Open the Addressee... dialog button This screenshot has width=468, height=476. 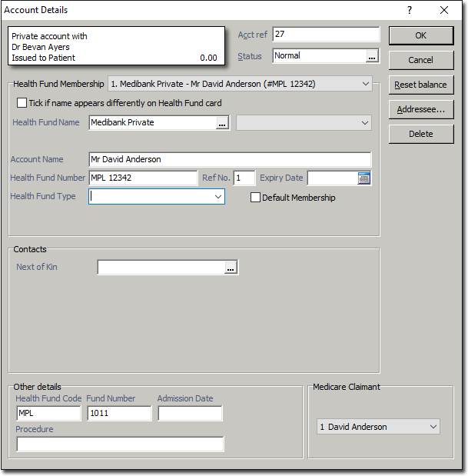point(420,109)
